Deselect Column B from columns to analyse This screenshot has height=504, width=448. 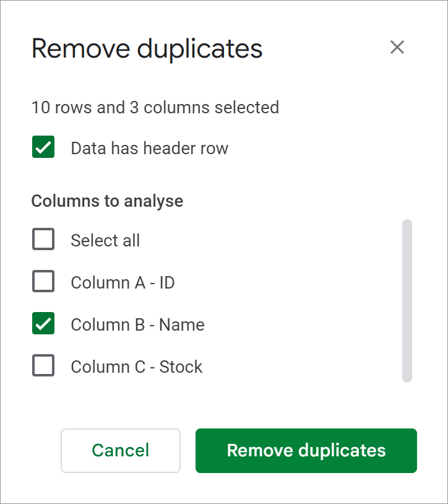point(43,324)
